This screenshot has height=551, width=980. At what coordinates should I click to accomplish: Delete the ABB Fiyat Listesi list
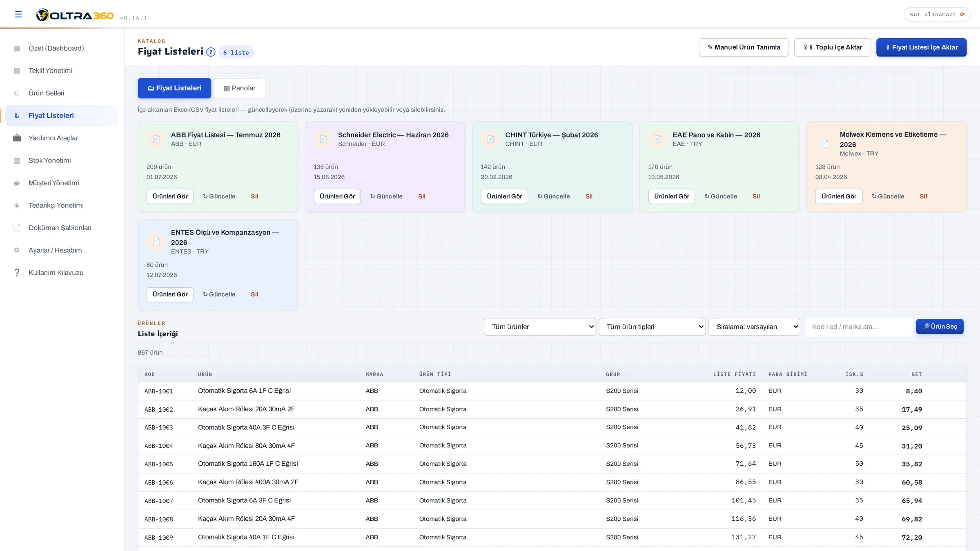tap(254, 196)
